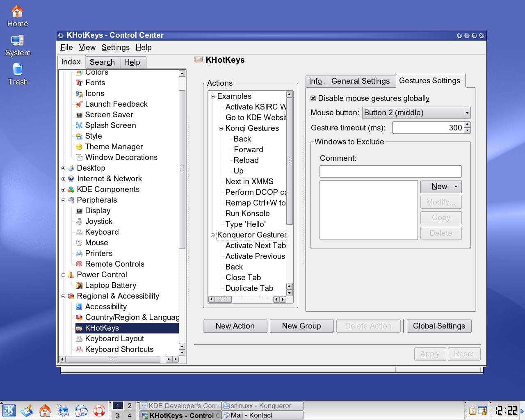Screen dimensions: 525x420
Task: Click the Global Settings button
Action: [x=439, y=326]
